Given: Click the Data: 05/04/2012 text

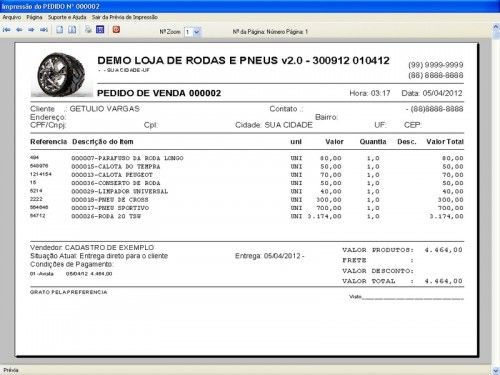Looking at the screenshot, I should pos(432,93).
